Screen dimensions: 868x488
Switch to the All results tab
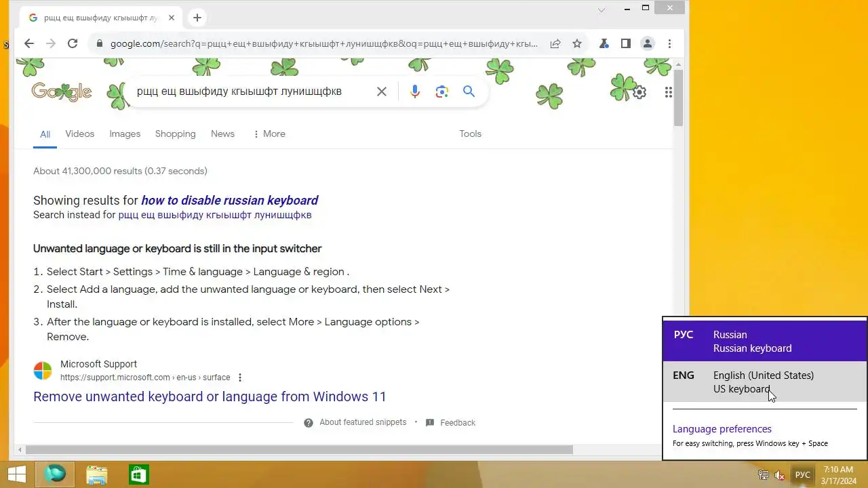tap(45, 134)
